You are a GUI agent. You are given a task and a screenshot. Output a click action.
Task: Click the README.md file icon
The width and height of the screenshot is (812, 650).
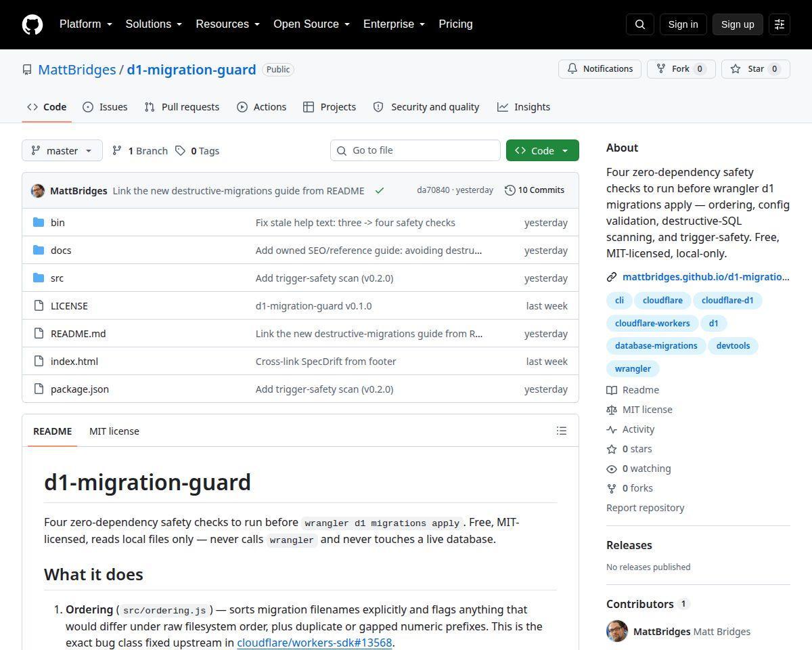(x=39, y=334)
